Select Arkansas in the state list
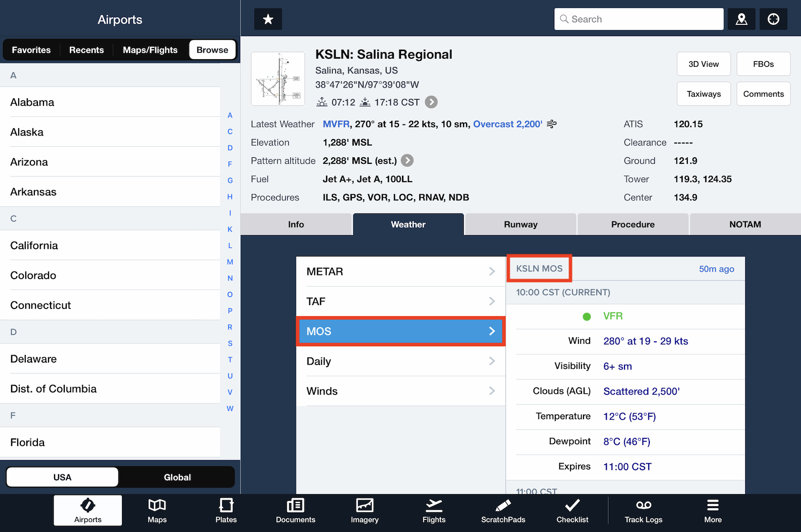This screenshot has height=532, width=801. 110,192
